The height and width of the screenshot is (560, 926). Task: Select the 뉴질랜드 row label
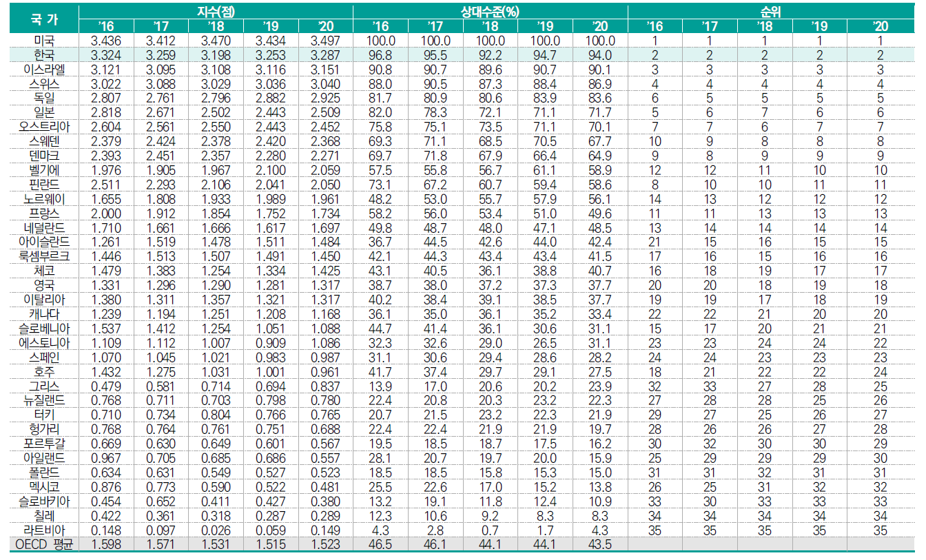44,400
